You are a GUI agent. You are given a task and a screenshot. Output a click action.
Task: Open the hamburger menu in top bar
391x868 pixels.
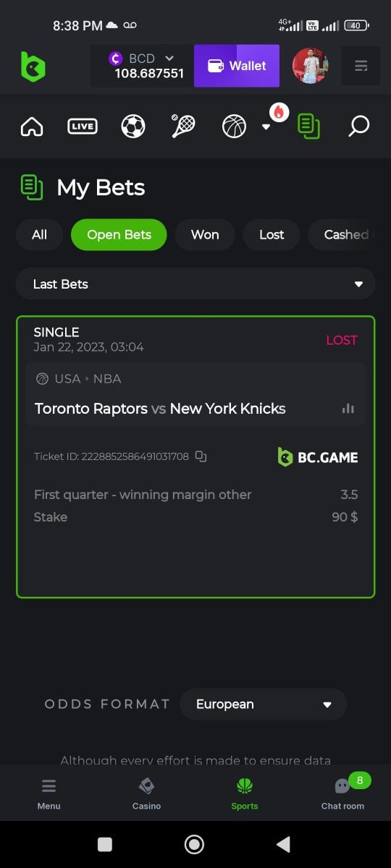(361, 66)
